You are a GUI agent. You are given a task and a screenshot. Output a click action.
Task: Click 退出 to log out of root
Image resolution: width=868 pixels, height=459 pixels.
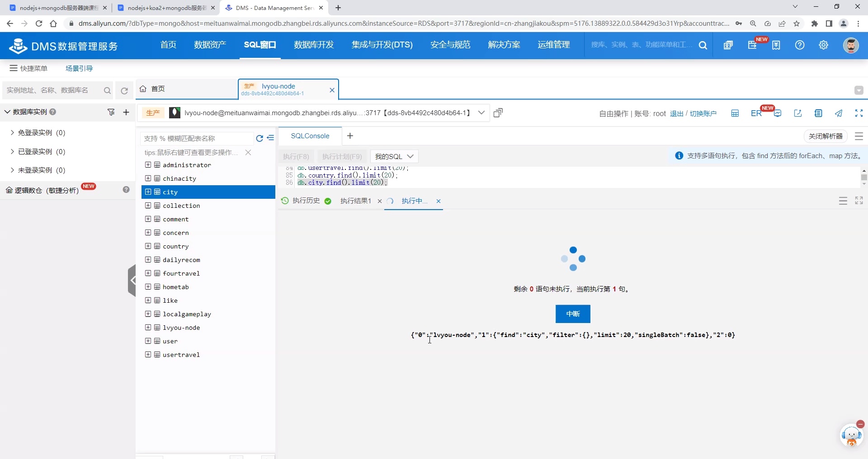pyautogui.click(x=677, y=113)
